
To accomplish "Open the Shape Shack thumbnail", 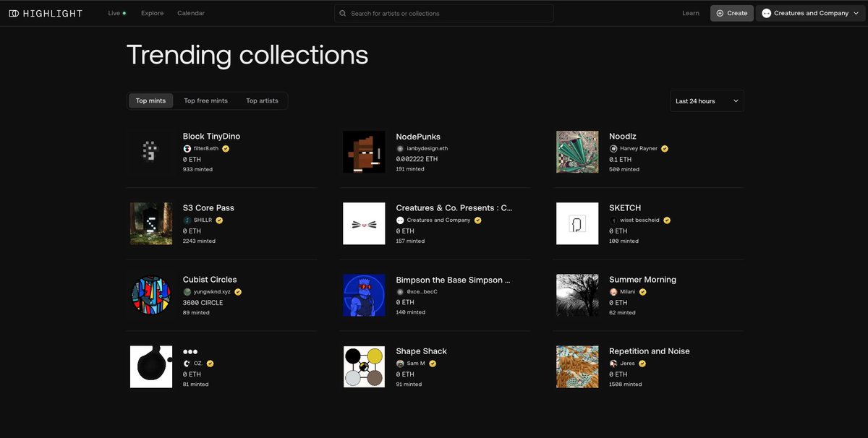I will pyautogui.click(x=364, y=366).
